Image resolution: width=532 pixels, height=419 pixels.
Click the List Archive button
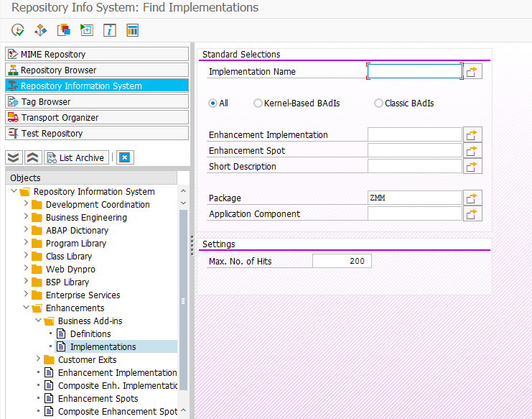point(76,157)
